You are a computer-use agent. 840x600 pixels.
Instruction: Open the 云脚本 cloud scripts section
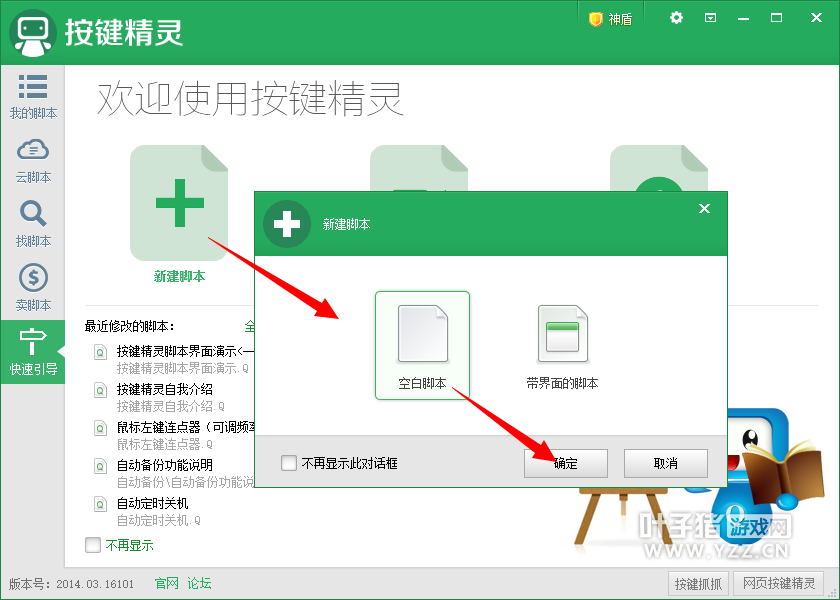point(33,161)
